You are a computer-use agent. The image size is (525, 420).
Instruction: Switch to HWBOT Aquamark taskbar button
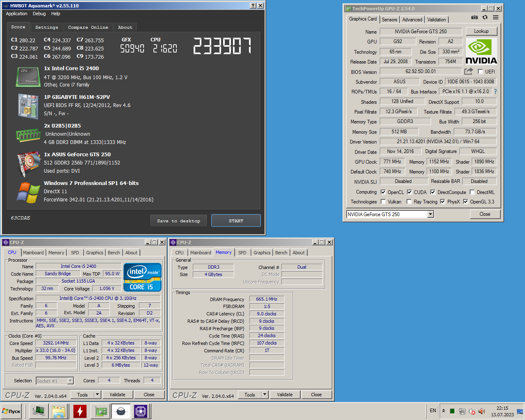tap(121, 411)
